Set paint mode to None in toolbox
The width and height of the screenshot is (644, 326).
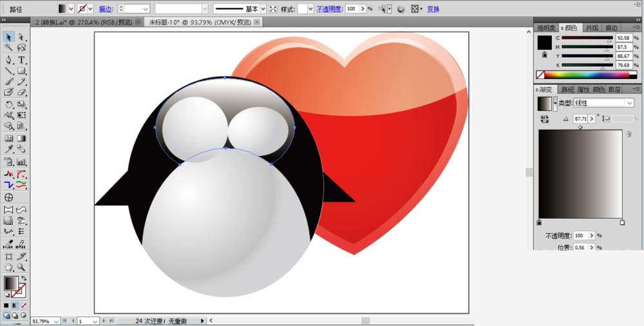24,306
